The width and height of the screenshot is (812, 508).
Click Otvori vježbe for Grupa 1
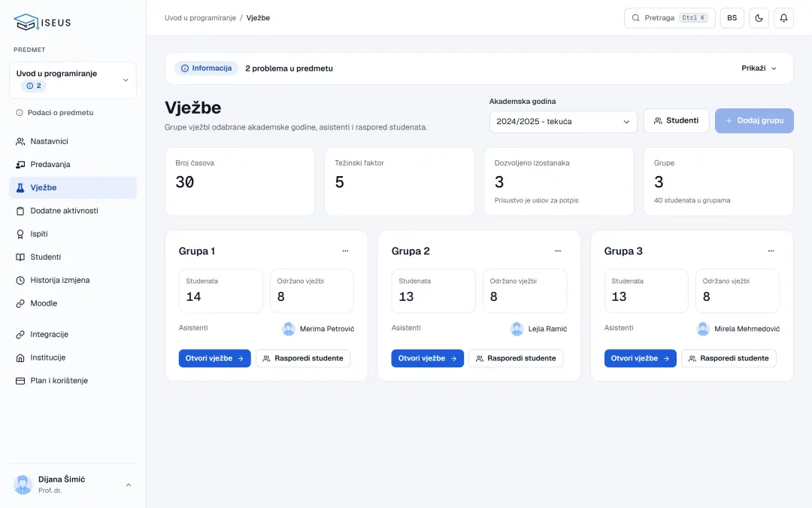pos(214,358)
